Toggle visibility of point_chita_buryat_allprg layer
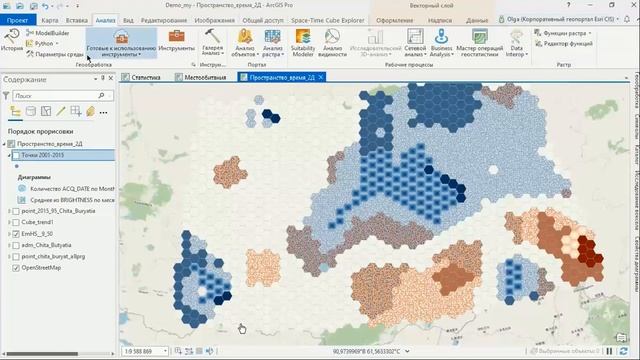This screenshot has width=640, height=360. click(x=16, y=257)
